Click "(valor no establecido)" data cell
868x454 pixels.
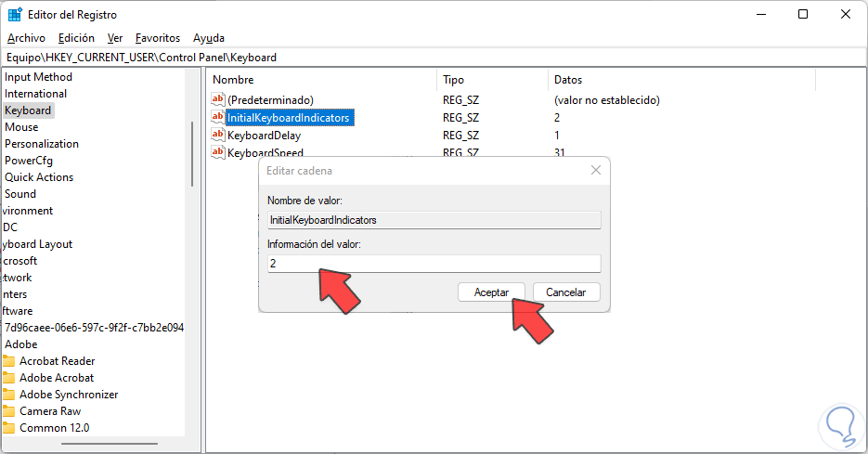click(x=607, y=99)
